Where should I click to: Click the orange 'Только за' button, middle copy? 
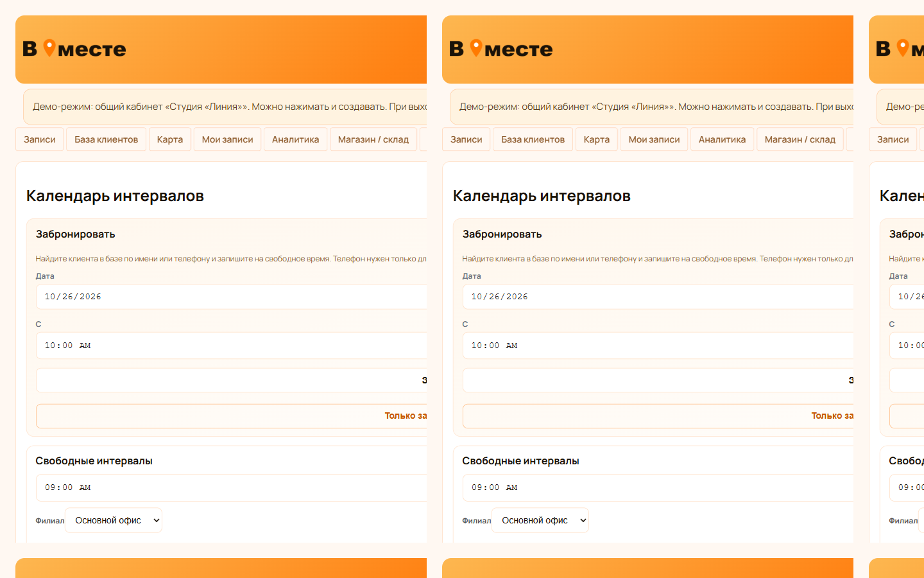[658, 416]
